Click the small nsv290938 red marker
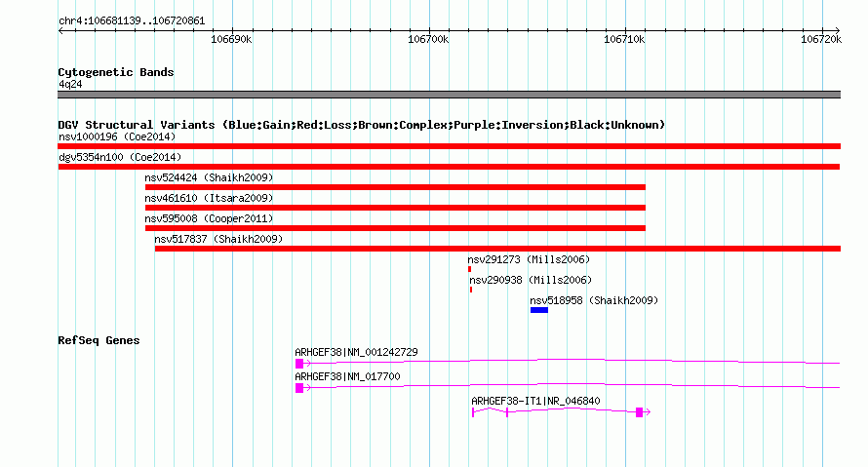 click(x=471, y=290)
